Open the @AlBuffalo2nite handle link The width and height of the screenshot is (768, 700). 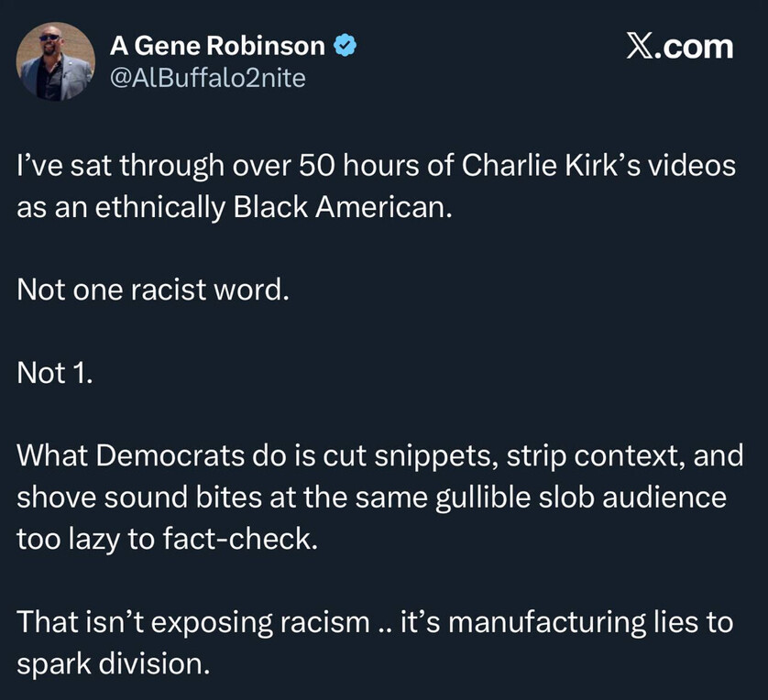(x=207, y=79)
